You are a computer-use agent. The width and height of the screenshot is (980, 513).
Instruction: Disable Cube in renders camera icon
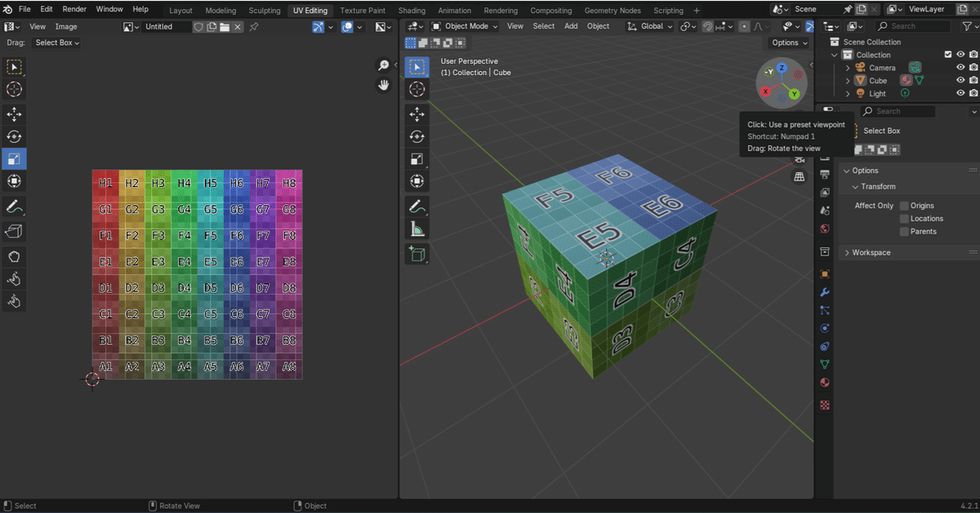point(973,81)
